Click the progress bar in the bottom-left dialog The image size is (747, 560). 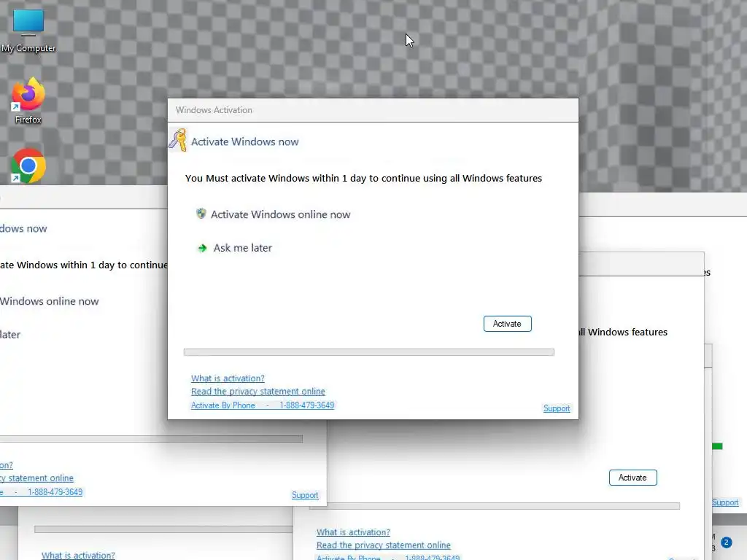(x=163, y=529)
